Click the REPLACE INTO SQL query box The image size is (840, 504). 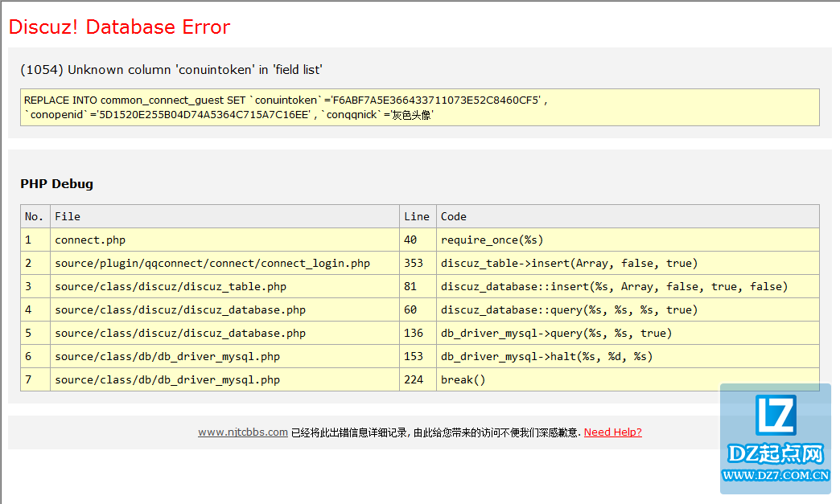420,108
